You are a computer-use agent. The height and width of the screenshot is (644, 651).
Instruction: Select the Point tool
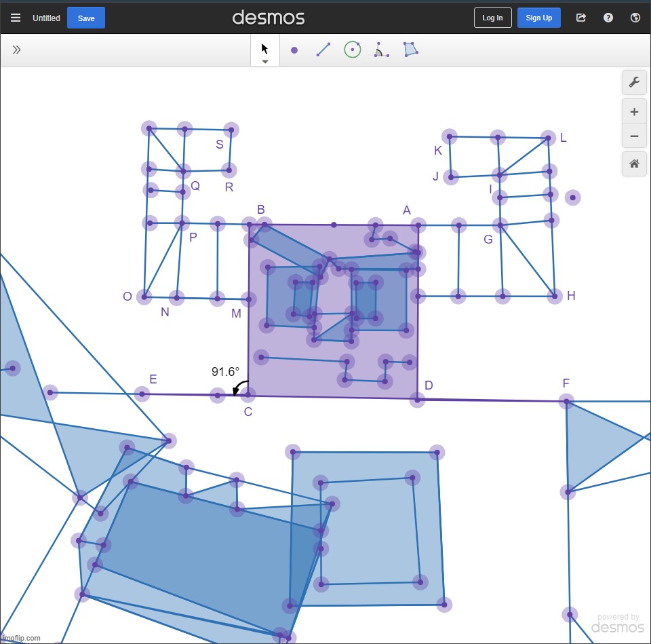pyautogui.click(x=294, y=50)
